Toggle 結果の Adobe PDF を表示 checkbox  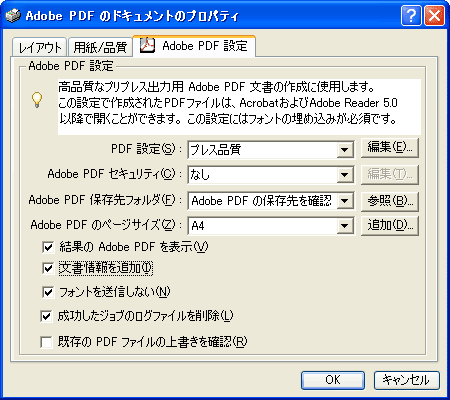pos(48,247)
